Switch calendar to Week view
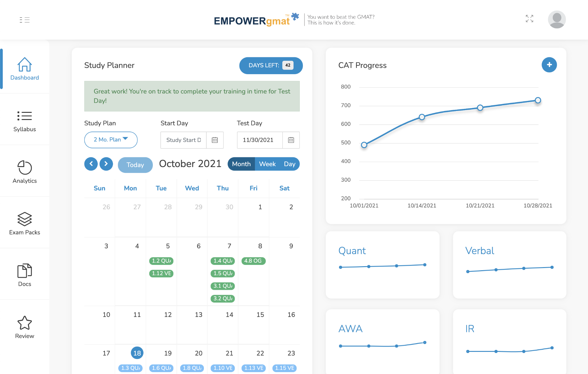 tap(267, 164)
